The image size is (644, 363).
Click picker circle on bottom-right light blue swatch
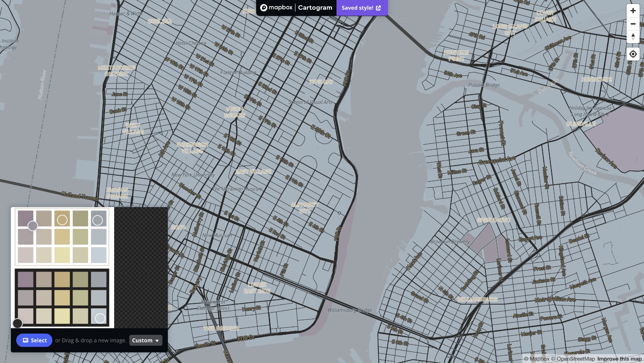pos(100,318)
